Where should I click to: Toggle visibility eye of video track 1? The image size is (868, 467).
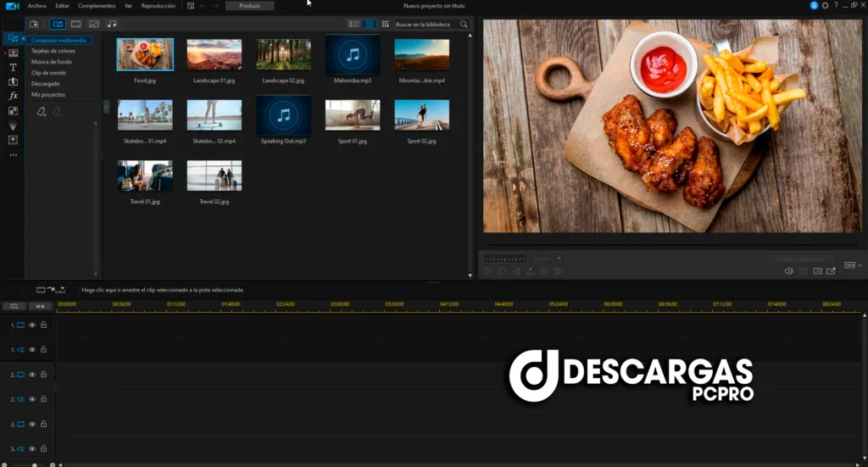[32, 325]
